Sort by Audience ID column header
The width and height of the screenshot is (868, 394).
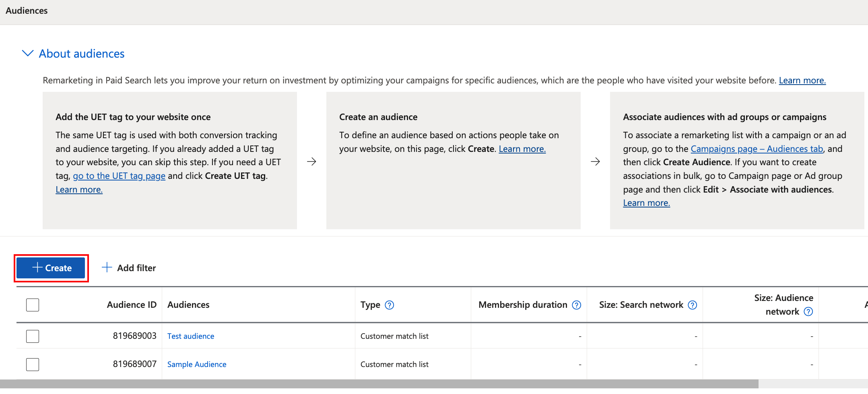click(x=132, y=305)
